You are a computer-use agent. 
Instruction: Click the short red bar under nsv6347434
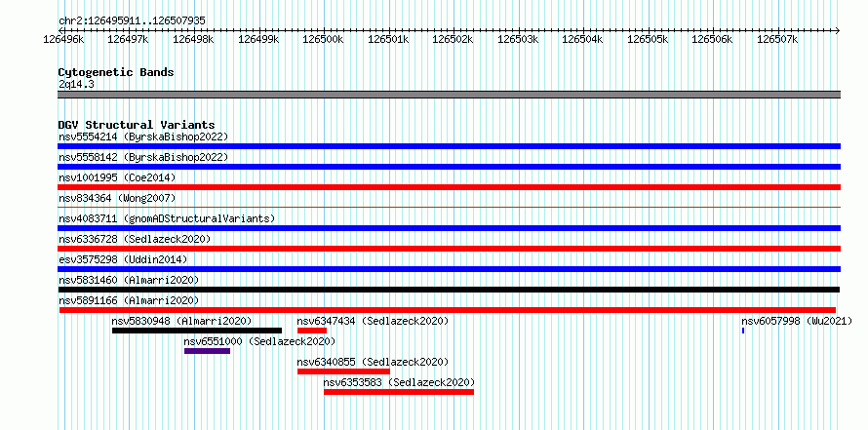(x=312, y=331)
